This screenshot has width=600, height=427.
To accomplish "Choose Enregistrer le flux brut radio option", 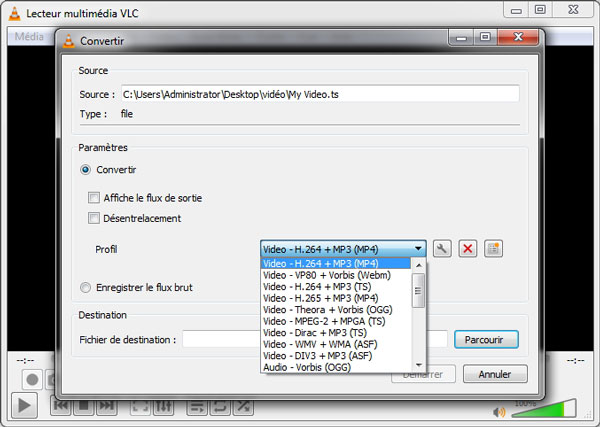I will point(87,288).
